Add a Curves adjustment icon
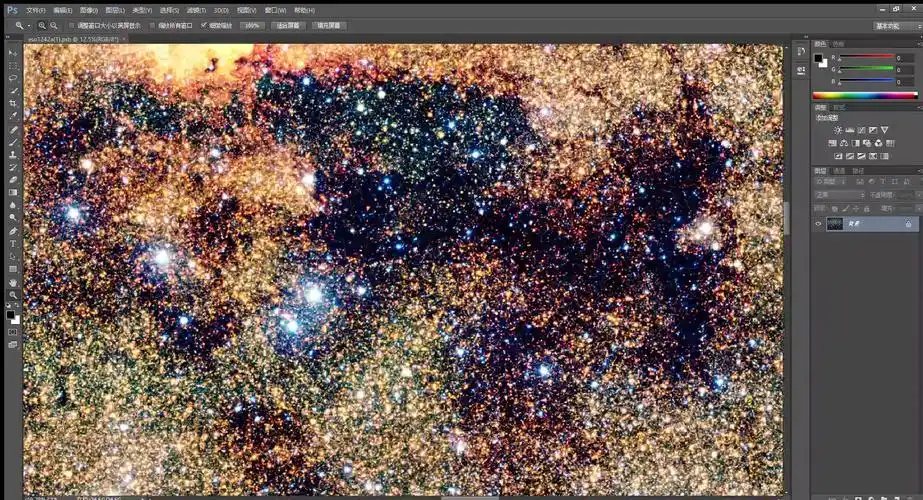This screenshot has width=923, height=500. click(x=861, y=130)
